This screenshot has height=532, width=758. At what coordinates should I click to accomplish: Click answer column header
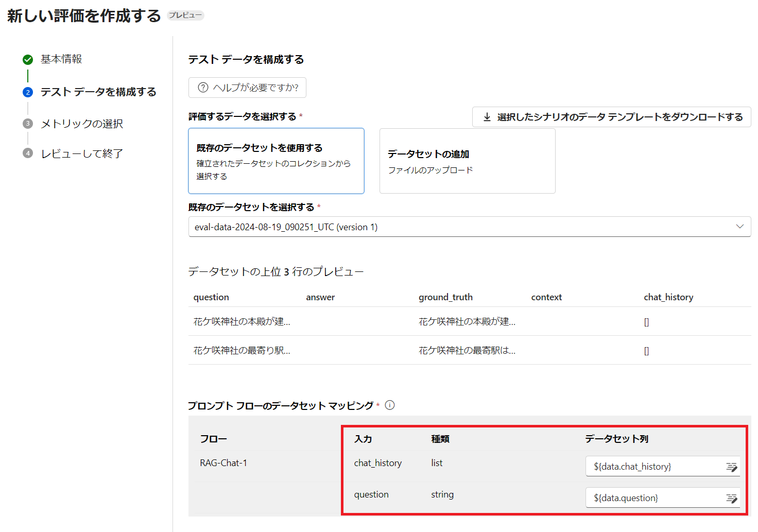click(320, 297)
